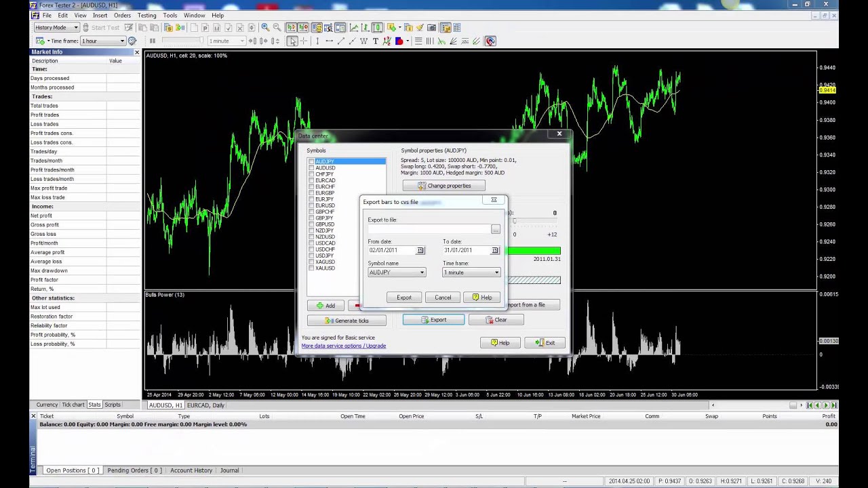Open the Tools menu
The image size is (868, 488).
(170, 15)
